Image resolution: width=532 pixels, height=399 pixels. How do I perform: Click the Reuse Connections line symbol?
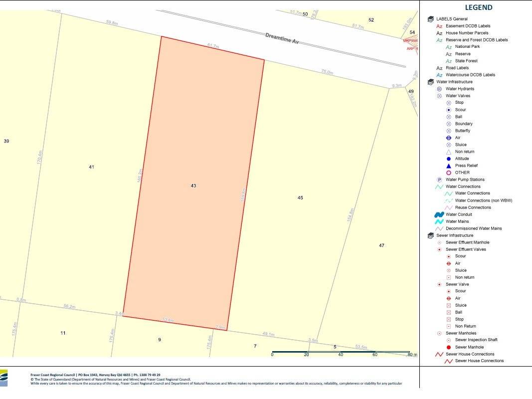[x=449, y=207]
